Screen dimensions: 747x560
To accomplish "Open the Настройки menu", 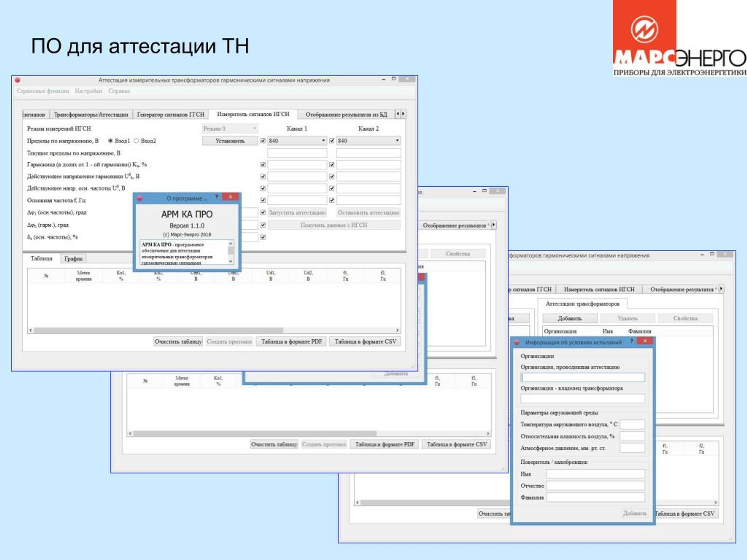I will 88,91.
